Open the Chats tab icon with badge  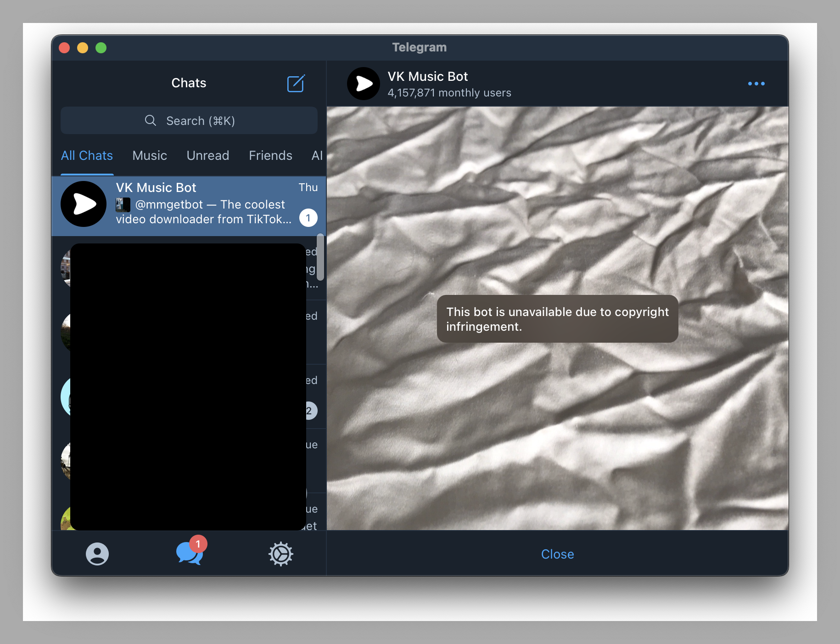(x=190, y=551)
